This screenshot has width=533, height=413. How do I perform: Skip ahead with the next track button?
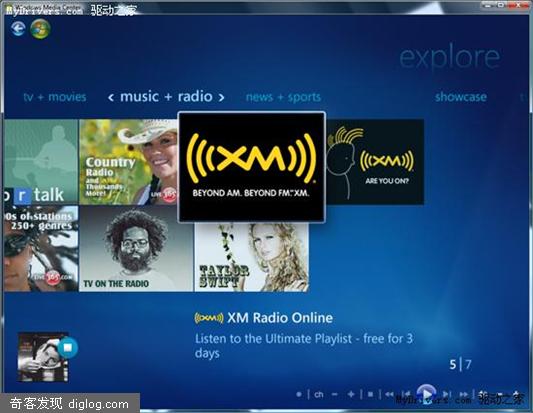pos(446,395)
